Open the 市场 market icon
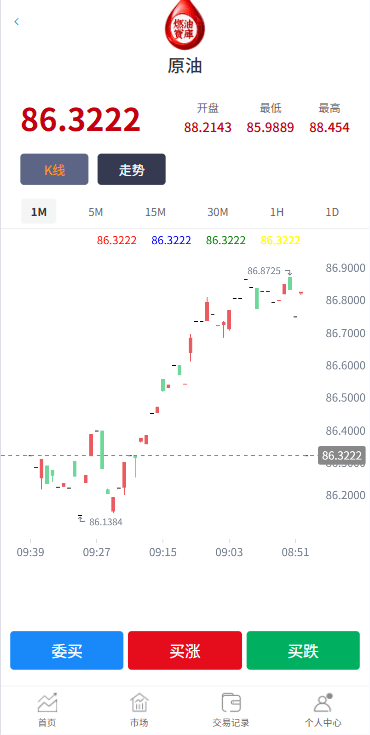 point(139,703)
